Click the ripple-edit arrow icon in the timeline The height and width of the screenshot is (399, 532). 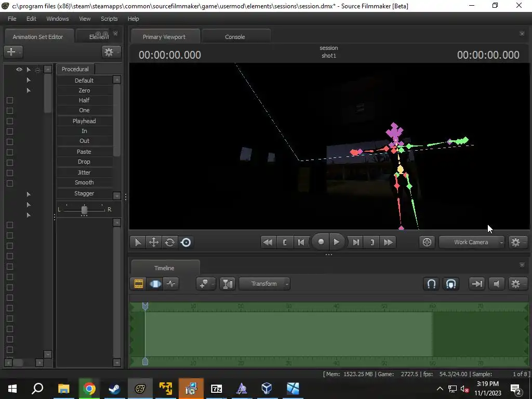pyautogui.click(x=477, y=284)
